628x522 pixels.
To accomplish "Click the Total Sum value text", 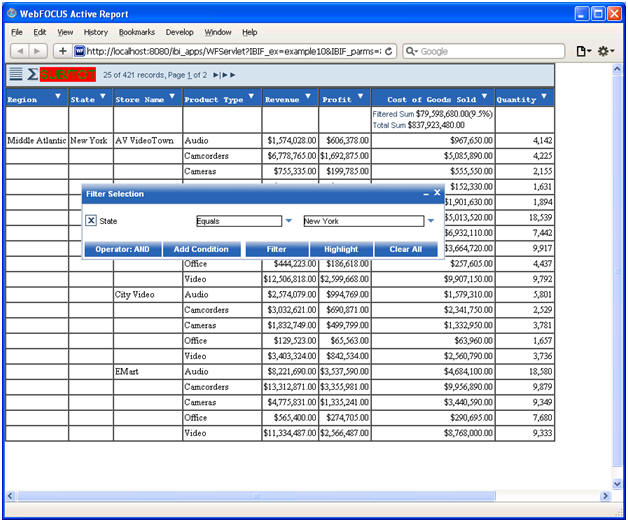I will [436, 125].
